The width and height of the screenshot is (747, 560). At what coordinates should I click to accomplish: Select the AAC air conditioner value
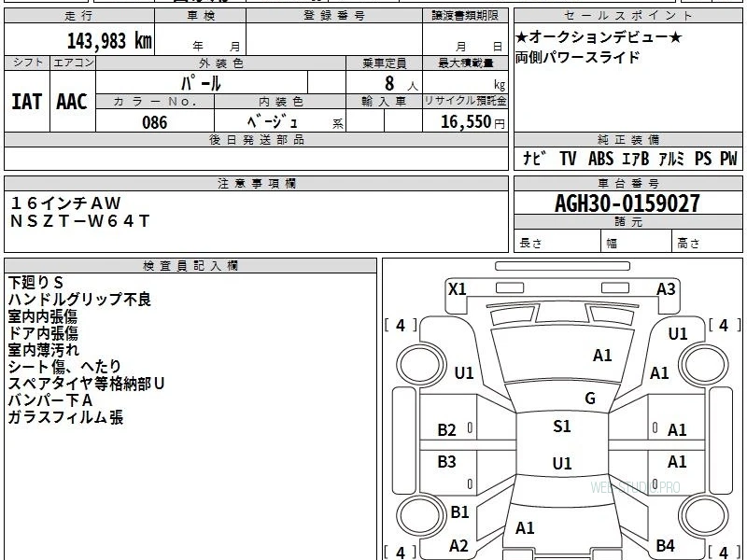72,102
